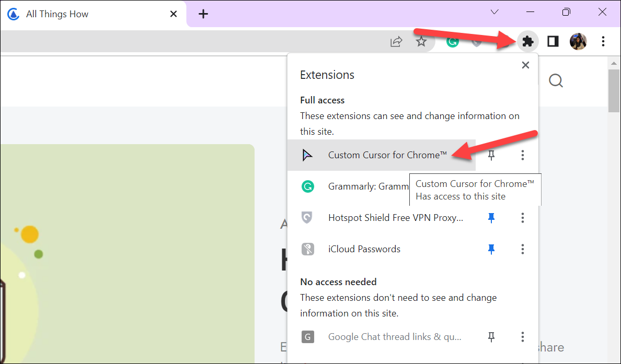
Task: Click the page vertical scrollbar thumb
Action: [x=614, y=90]
